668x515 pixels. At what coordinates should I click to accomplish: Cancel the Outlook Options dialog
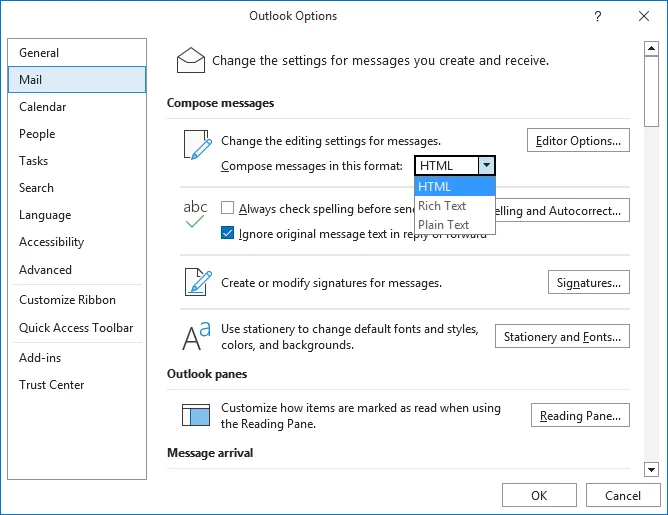(x=623, y=495)
